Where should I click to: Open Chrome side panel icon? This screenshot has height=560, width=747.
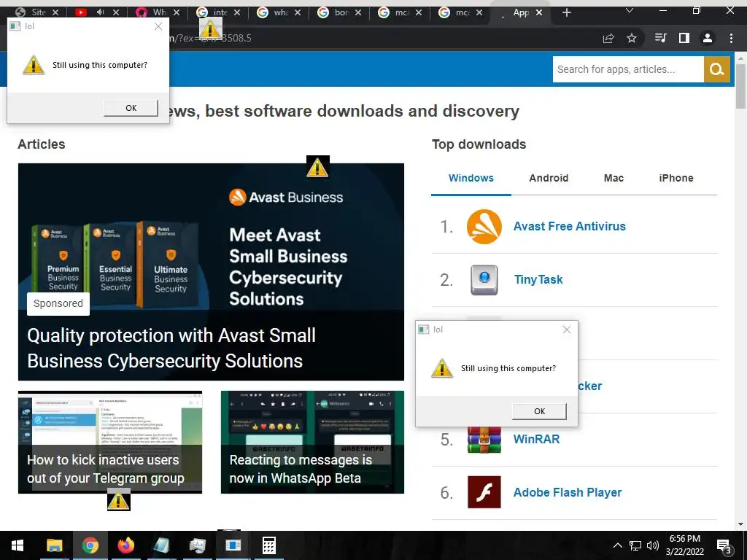click(x=684, y=38)
